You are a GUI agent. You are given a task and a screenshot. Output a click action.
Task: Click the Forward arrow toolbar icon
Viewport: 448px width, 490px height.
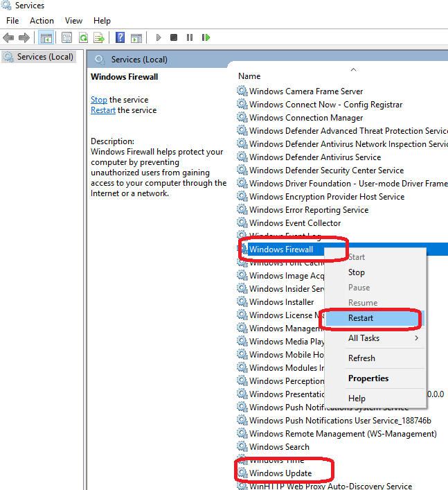coord(24,38)
